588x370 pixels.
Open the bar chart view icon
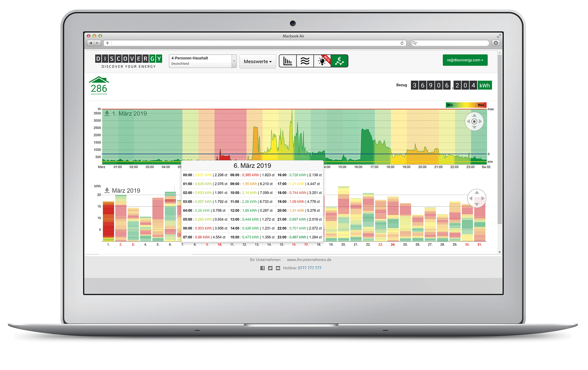288,61
